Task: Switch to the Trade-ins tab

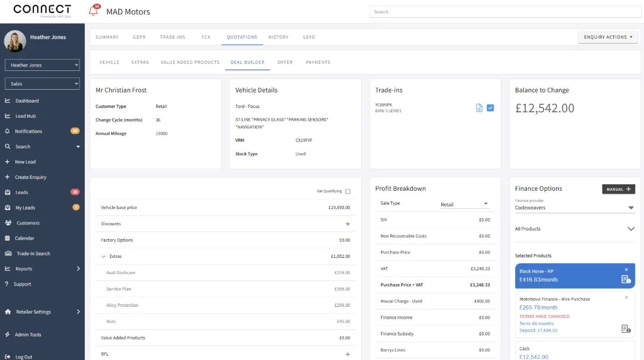Action: click(173, 37)
